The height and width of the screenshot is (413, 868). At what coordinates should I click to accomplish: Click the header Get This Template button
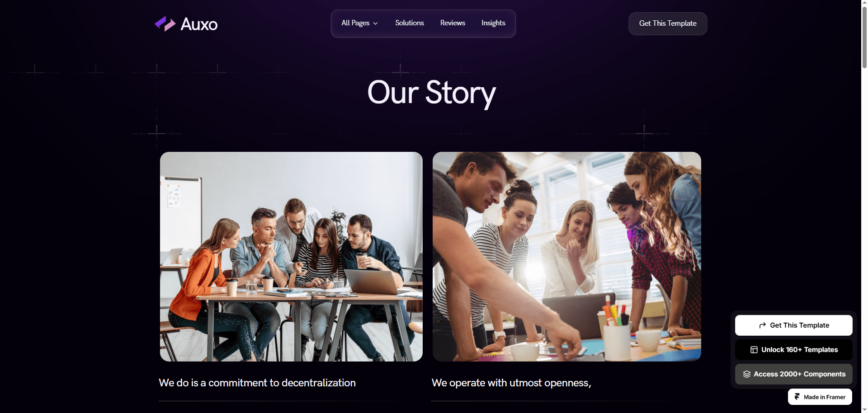(x=668, y=23)
